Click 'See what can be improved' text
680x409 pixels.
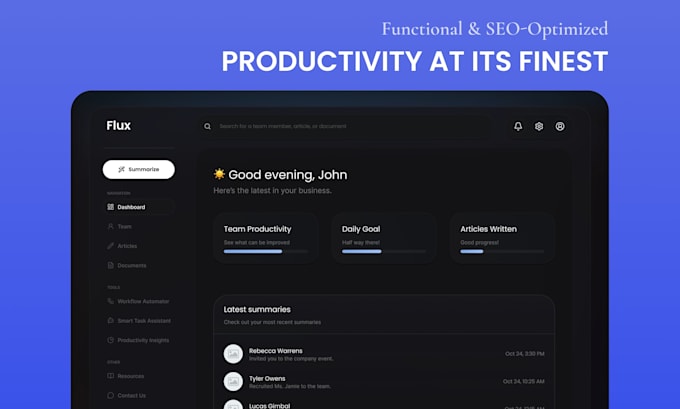[x=257, y=242]
